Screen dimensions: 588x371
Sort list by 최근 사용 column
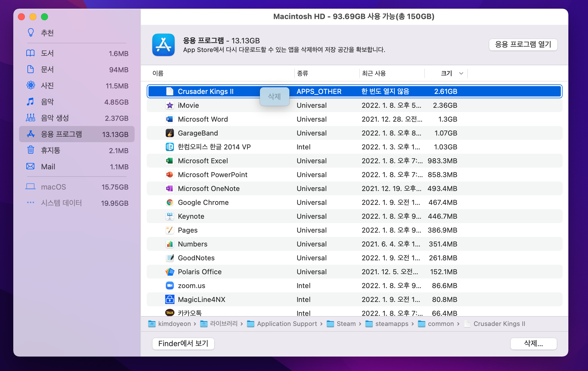coord(374,73)
